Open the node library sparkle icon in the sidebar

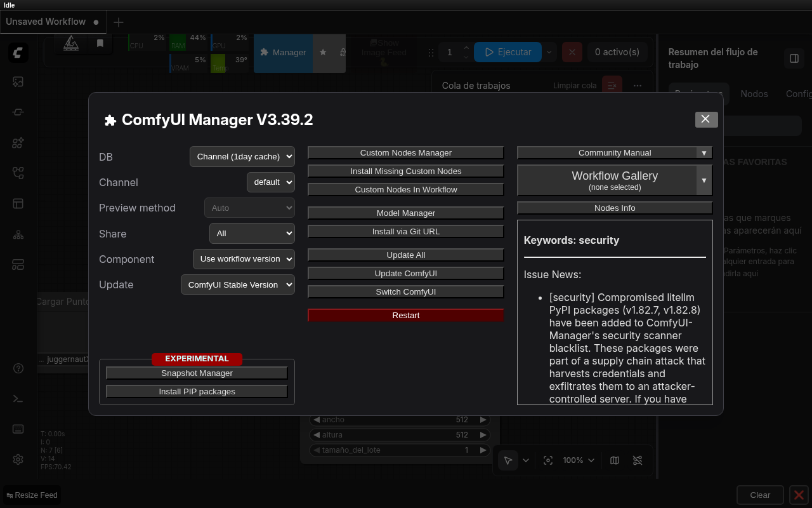tap(18, 143)
